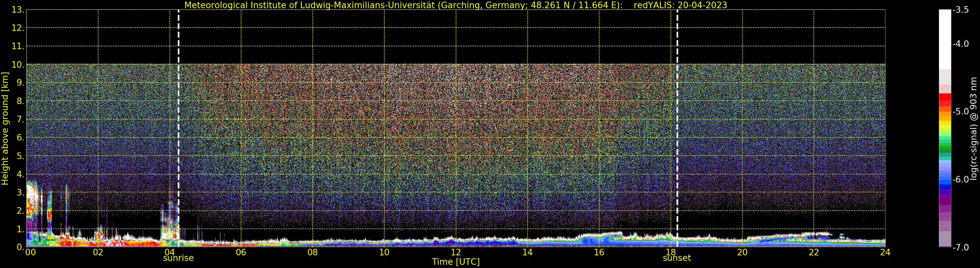Click the '8.' height tick label
Image resolution: width=980 pixels, height=268 pixels.
coord(20,101)
